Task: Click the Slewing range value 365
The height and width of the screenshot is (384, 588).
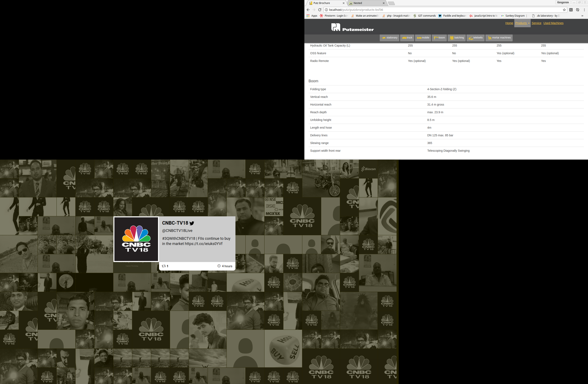Action: click(430, 143)
